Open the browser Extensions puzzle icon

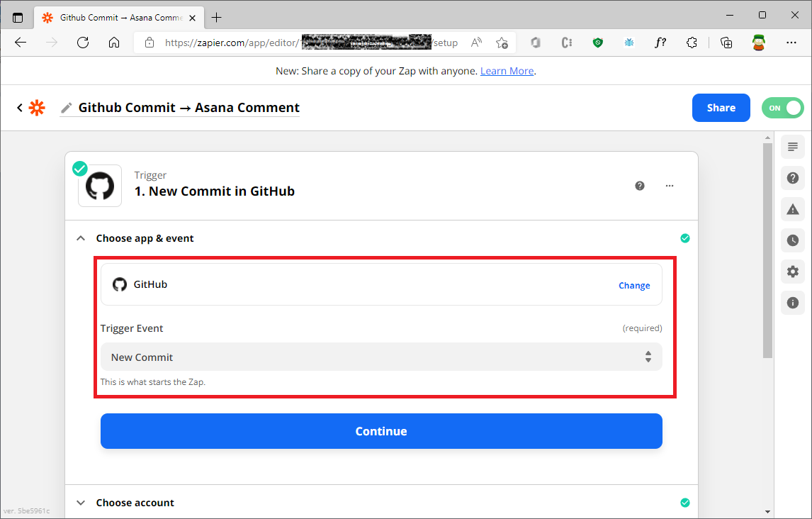pyautogui.click(x=692, y=43)
